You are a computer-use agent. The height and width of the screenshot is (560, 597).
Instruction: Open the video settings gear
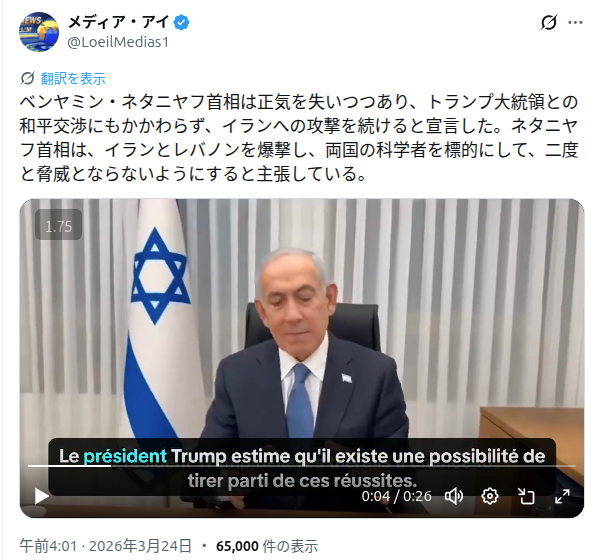[490, 496]
